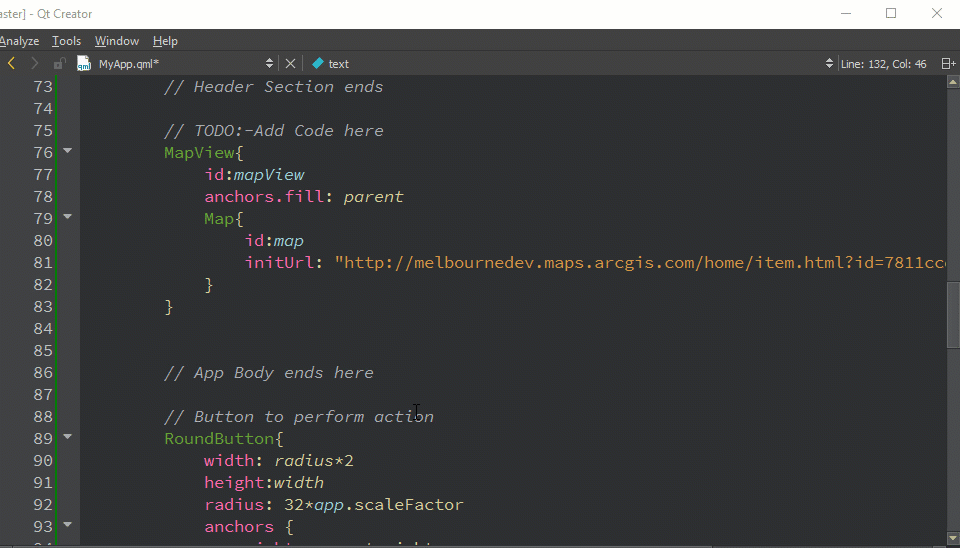Image resolution: width=960 pixels, height=548 pixels.
Task: Collapse the anchors block at line 93
Action: pyautogui.click(x=67, y=524)
